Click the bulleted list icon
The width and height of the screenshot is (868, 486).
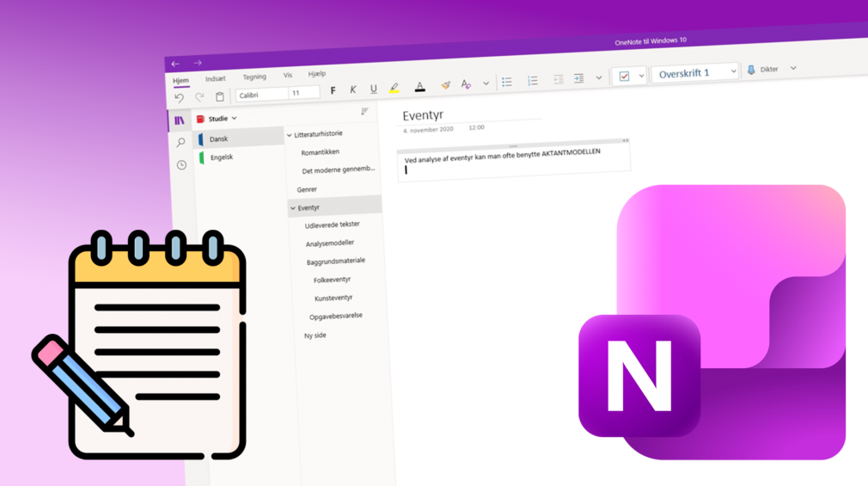(x=507, y=82)
